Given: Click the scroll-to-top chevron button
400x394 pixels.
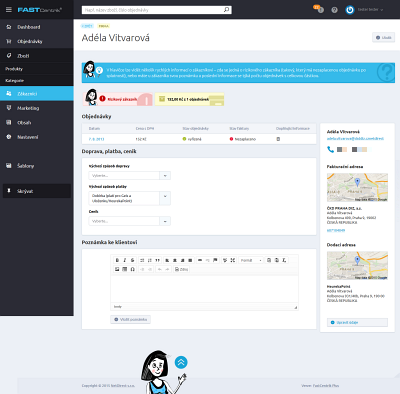Looking at the screenshot, I should click(181, 362).
